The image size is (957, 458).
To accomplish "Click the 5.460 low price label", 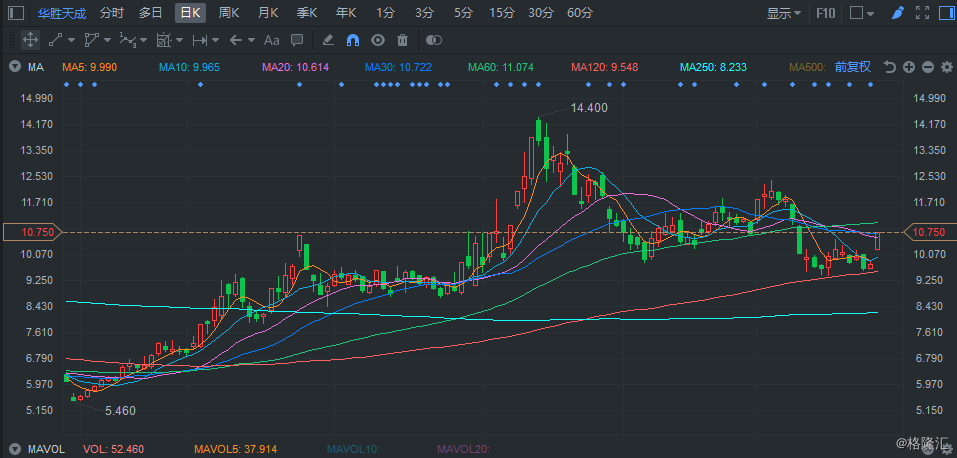I will [x=120, y=411].
